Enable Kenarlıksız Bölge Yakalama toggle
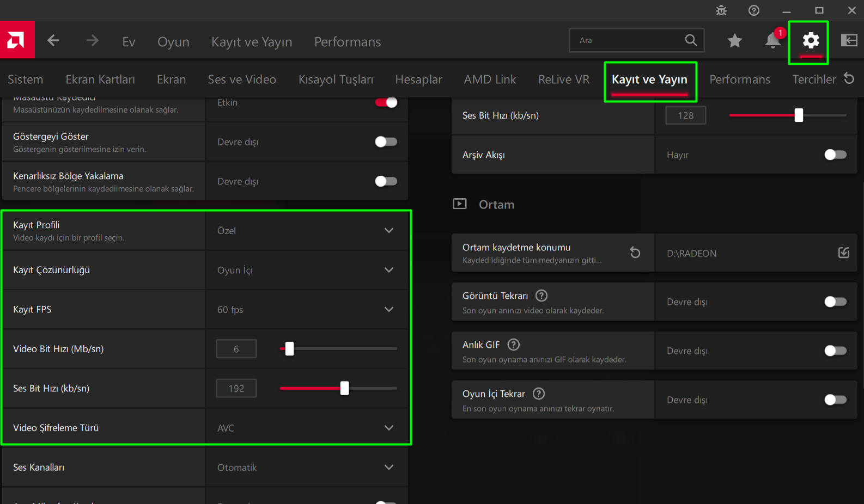The height and width of the screenshot is (504, 864). tap(386, 181)
